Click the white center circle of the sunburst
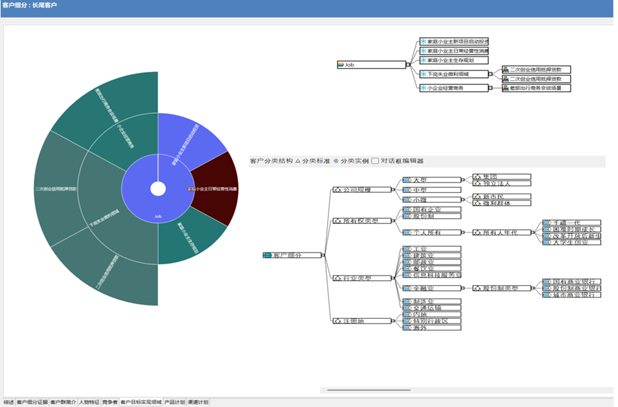 [x=157, y=188]
